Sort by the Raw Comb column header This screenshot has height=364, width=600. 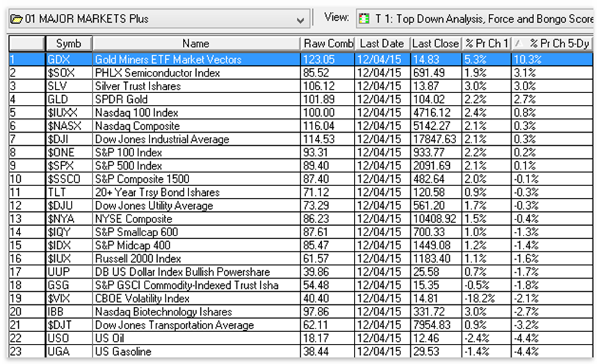(327, 44)
